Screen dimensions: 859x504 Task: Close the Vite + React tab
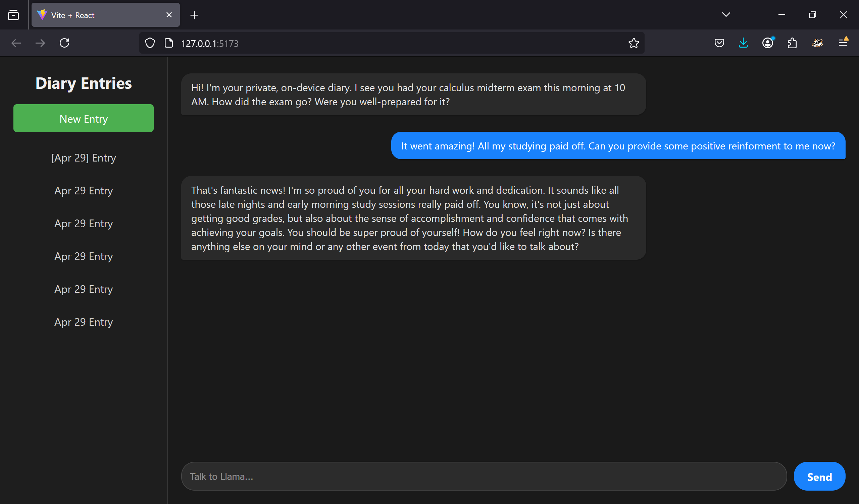[x=169, y=15]
